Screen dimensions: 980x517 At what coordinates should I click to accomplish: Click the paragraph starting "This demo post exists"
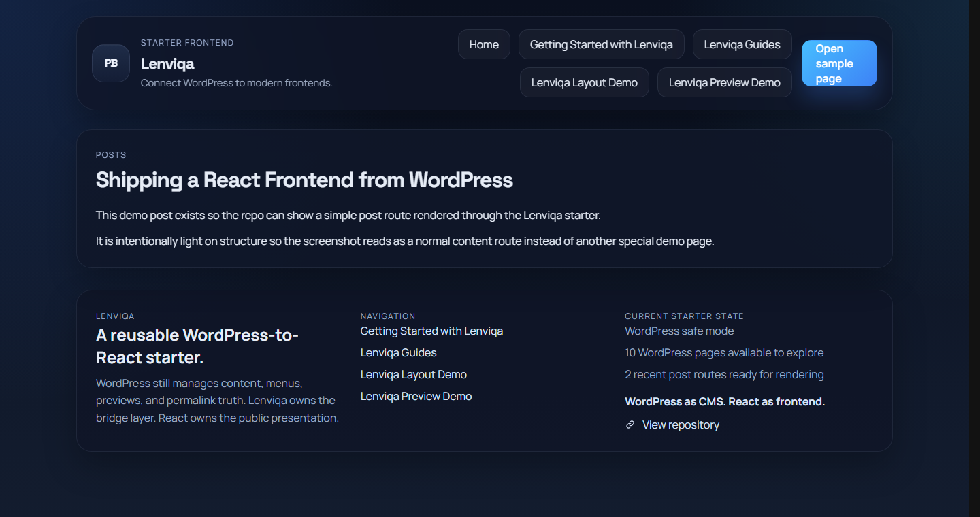[x=348, y=216]
